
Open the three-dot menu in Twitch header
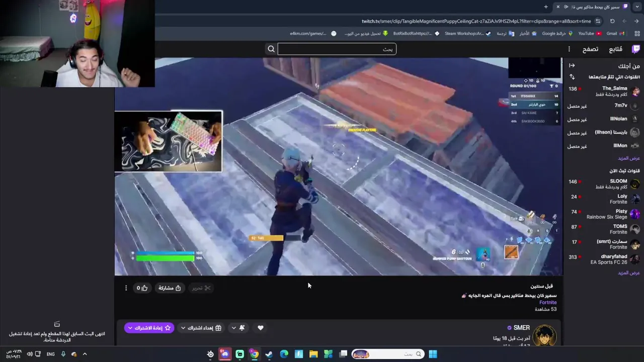(x=569, y=49)
